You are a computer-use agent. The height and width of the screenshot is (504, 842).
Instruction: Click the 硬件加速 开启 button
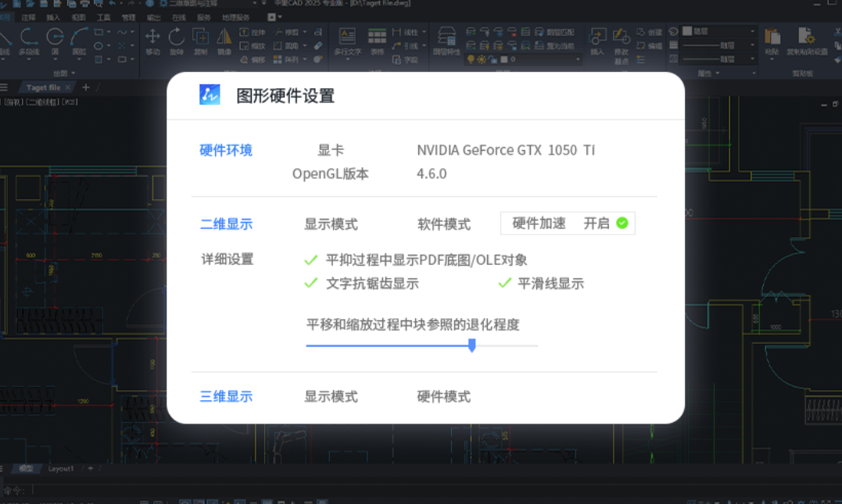pos(568,223)
